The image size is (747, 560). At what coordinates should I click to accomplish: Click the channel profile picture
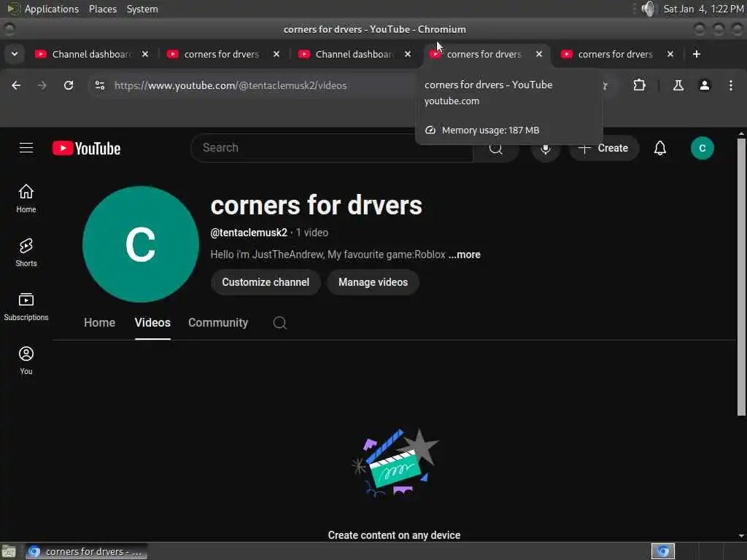click(141, 244)
